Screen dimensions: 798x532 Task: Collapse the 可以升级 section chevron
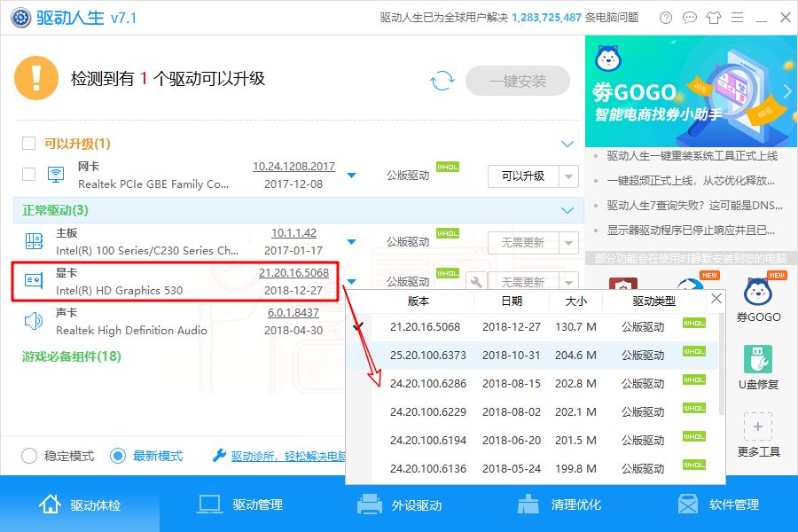click(x=567, y=144)
